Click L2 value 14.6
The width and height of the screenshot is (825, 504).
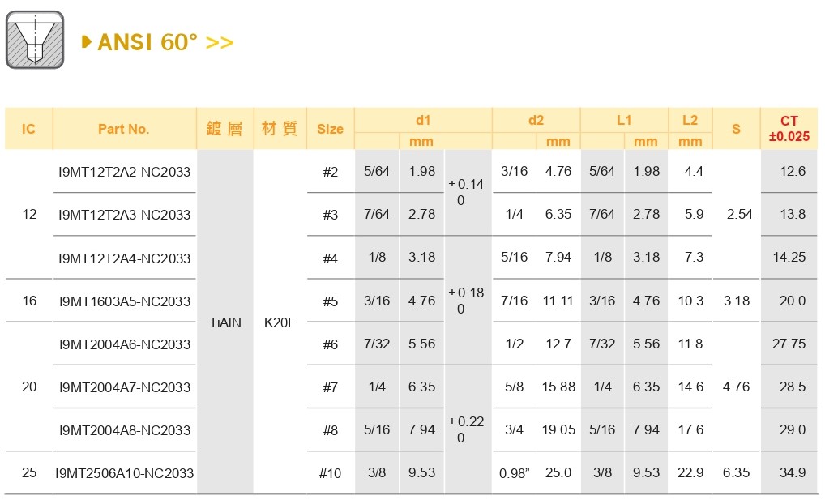click(x=690, y=387)
